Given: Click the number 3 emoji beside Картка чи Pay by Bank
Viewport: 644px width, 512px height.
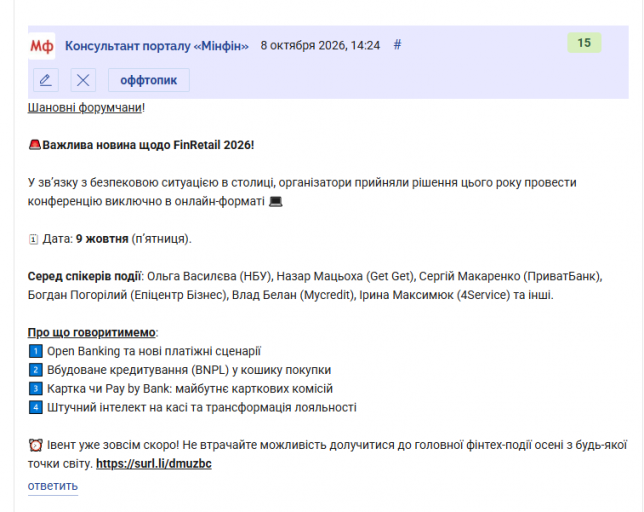Looking at the screenshot, I should pyautogui.click(x=35, y=389).
